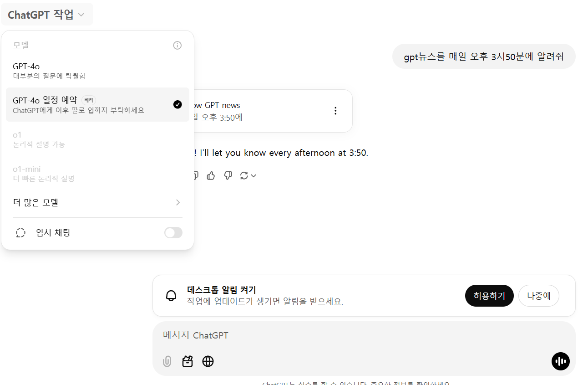Toggle 임시 채팅 on

pyautogui.click(x=173, y=233)
